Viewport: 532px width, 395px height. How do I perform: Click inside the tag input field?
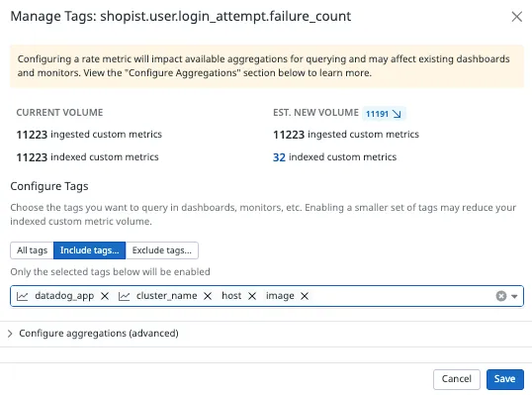pyautogui.click(x=400, y=296)
